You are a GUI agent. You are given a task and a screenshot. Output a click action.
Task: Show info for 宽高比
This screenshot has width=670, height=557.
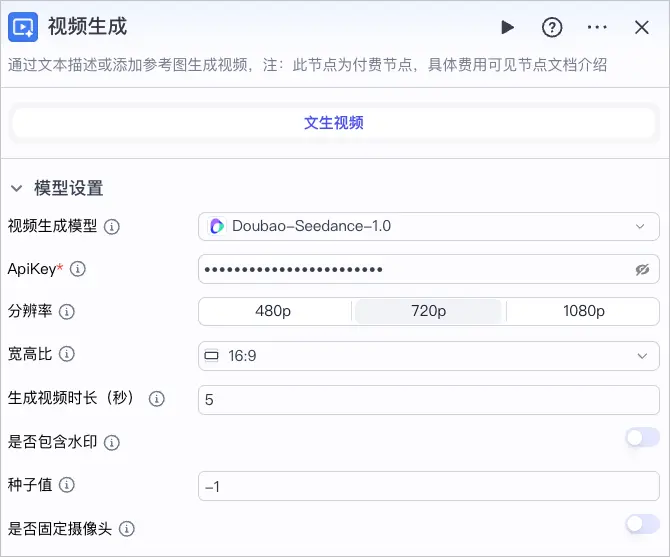67,354
